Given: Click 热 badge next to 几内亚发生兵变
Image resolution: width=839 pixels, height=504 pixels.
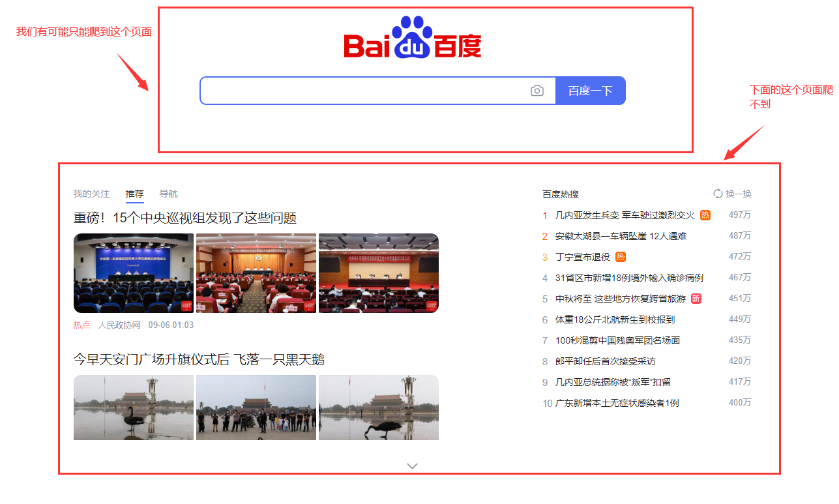Looking at the screenshot, I should (705, 215).
